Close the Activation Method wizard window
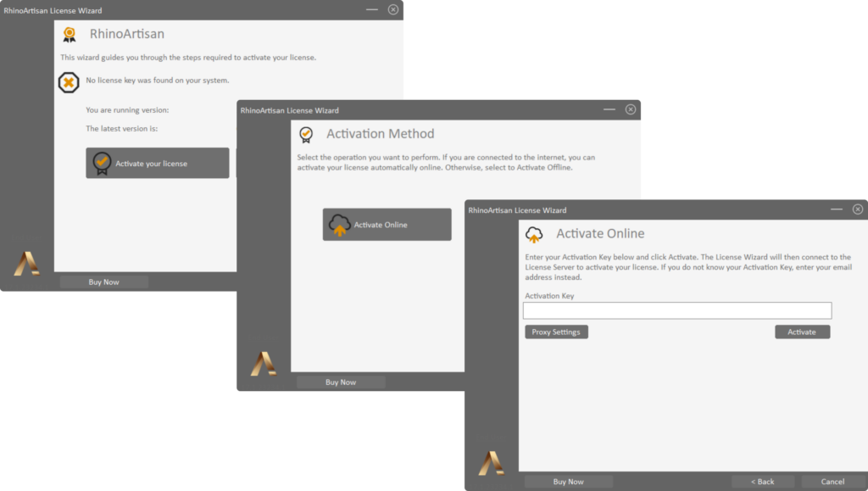This screenshot has width=868, height=491. point(631,109)
